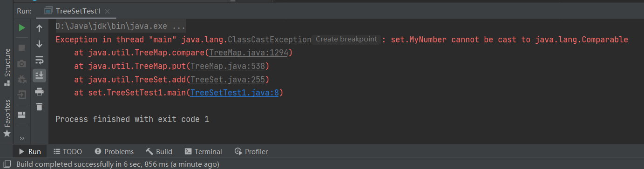Viewport: 644px width, 169px height.
Task: Click the Build completed successfully status message
Action: coord(117,164)
